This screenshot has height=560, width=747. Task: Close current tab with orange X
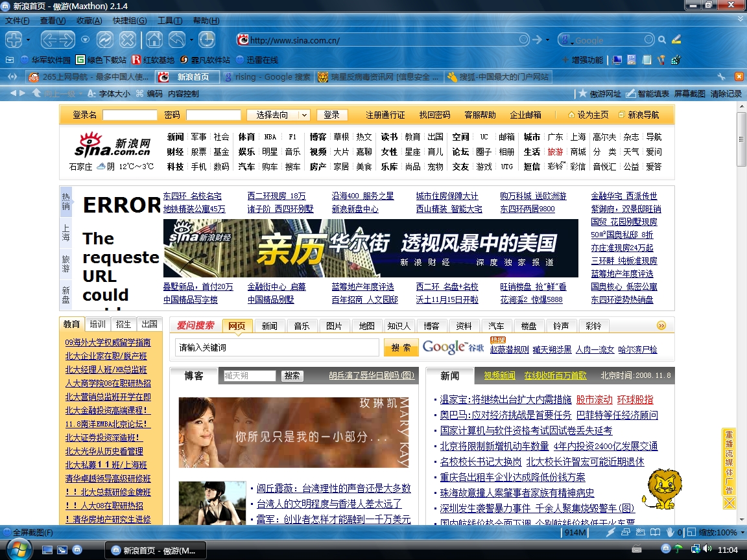[x=739, y=76]
